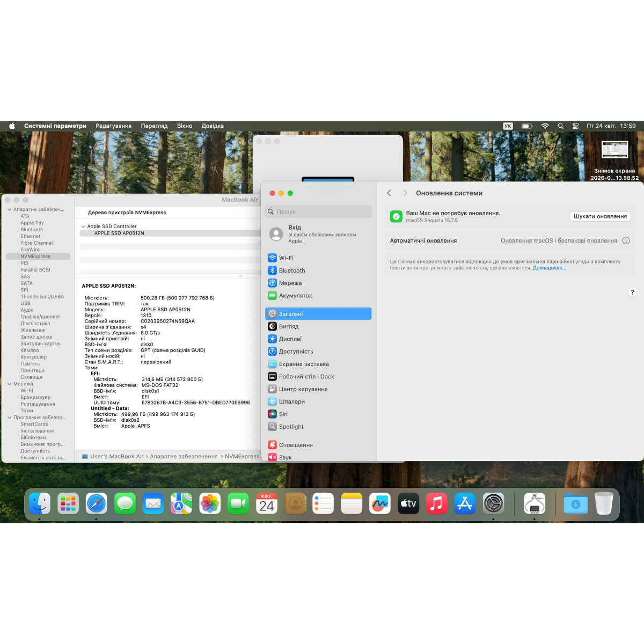Select Інсталювання in software list
The width and height of the screenshot is (644, 644).
(x=38, y=431)
